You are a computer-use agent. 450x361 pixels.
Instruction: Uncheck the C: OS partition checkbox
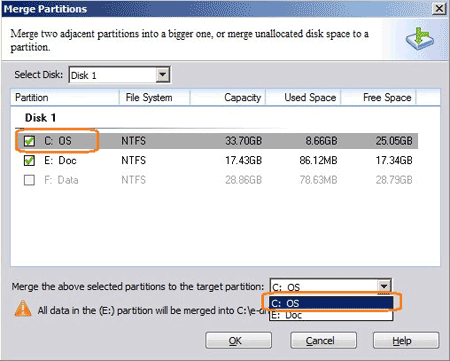point(29,141)
